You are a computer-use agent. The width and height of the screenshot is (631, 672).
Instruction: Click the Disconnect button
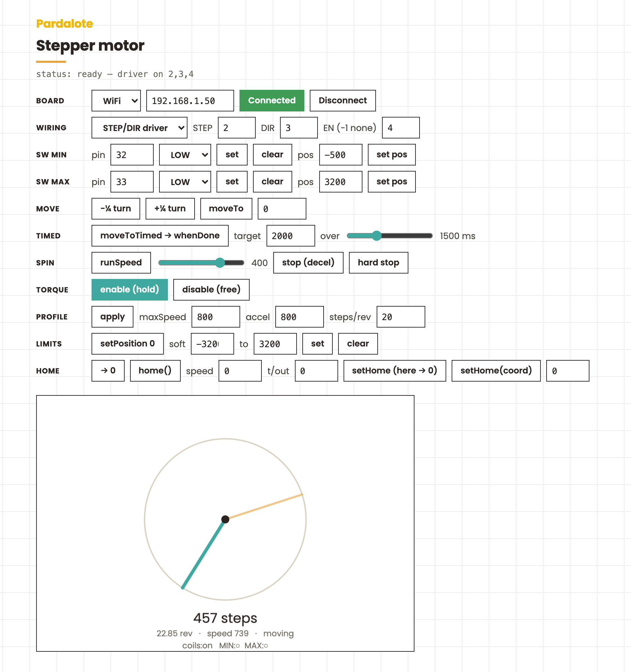(x=343, y=101)
